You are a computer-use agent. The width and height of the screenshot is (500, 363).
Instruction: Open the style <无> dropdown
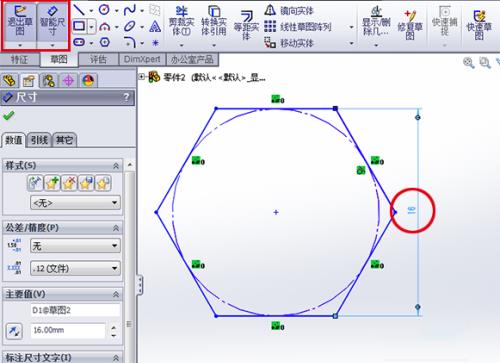pyautogui.click(x=75, y=203)
